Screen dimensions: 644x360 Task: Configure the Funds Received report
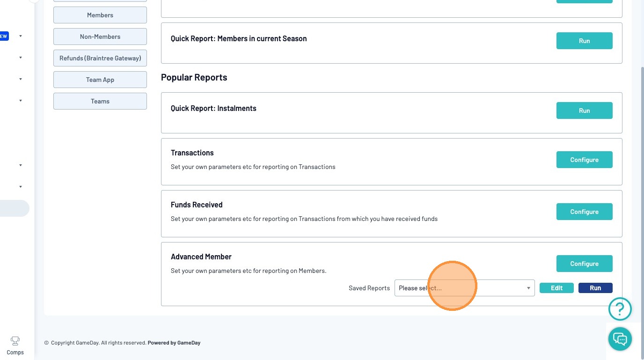pos(584,212)
